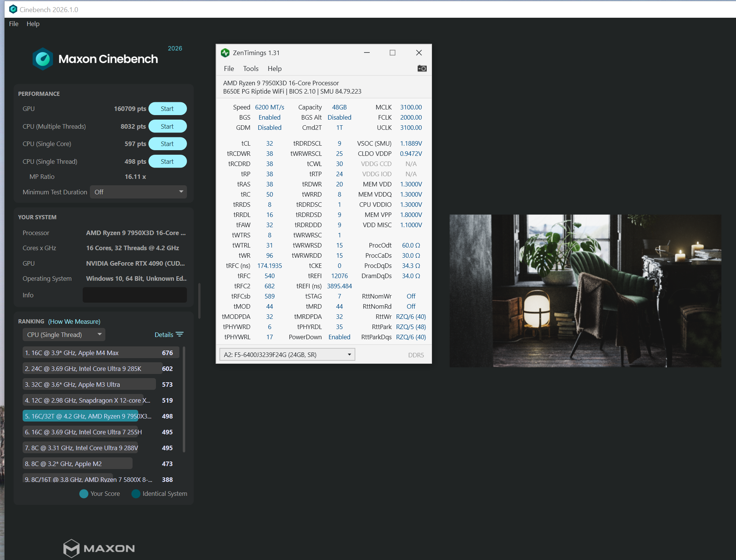Open the How We Measure link
The image size is (736, 560).
(74, 322)
